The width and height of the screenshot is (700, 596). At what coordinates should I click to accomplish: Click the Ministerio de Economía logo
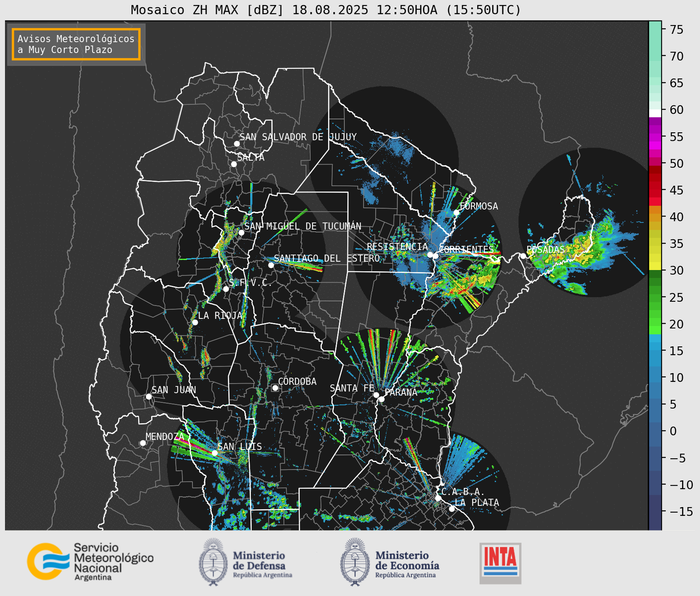389,562
